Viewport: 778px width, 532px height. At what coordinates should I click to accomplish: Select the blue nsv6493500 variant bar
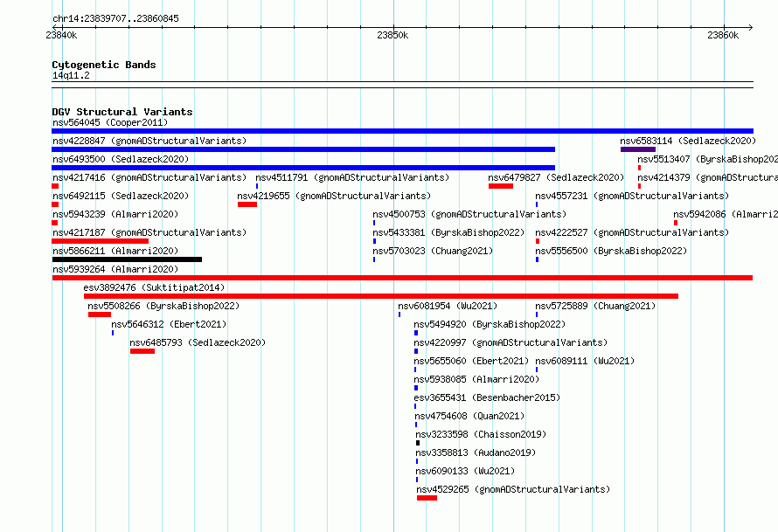click(303, 168)
